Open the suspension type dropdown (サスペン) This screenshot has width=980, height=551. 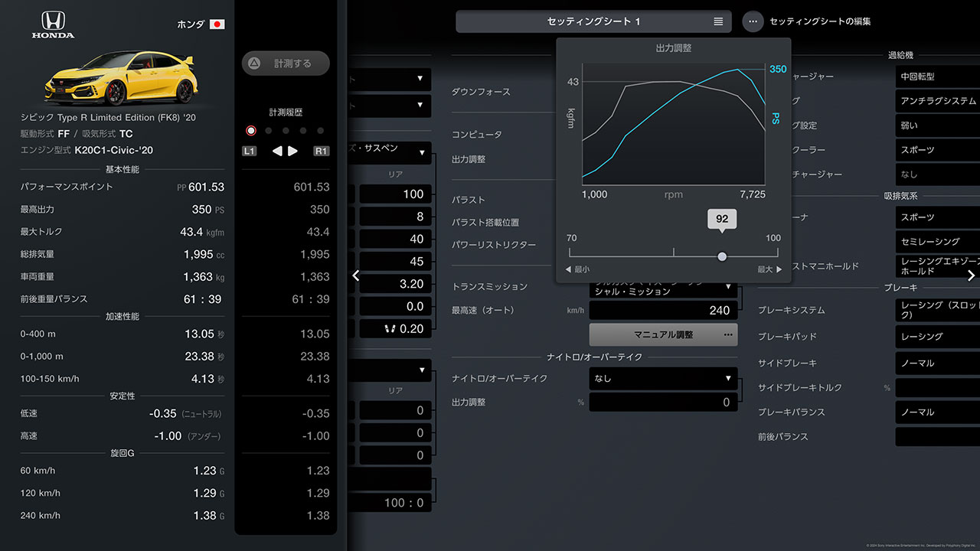tap(389, 152)
